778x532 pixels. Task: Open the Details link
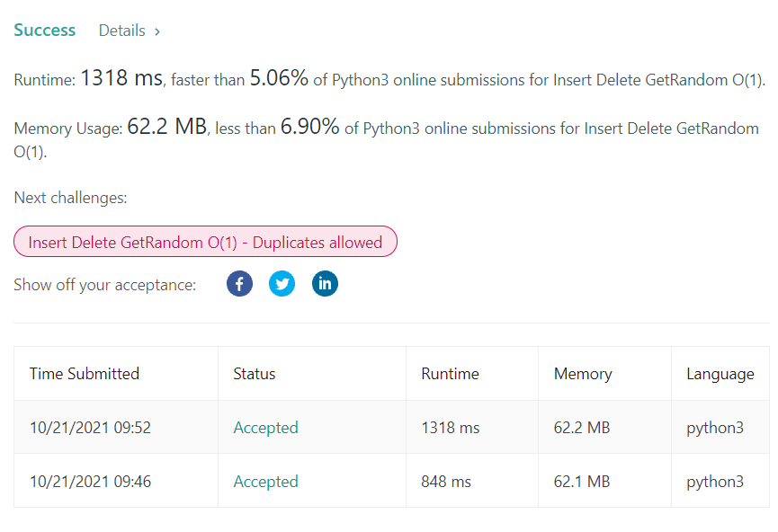(122, 31)
